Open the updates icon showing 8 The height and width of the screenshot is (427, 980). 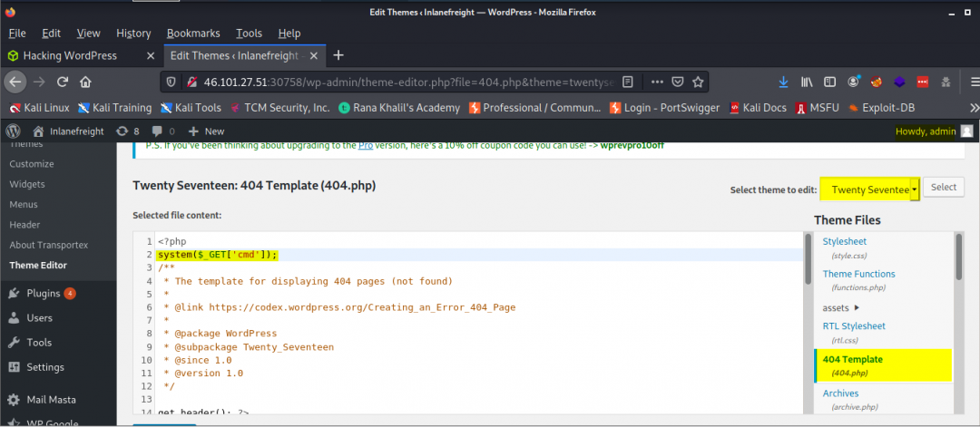pyautogui.click(x=128, y=131)
